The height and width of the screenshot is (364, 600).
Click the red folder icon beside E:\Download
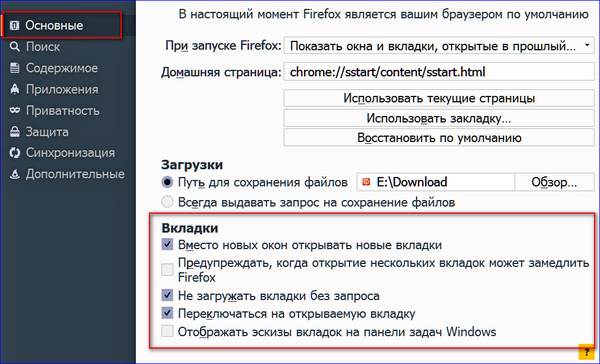(366, 182)
